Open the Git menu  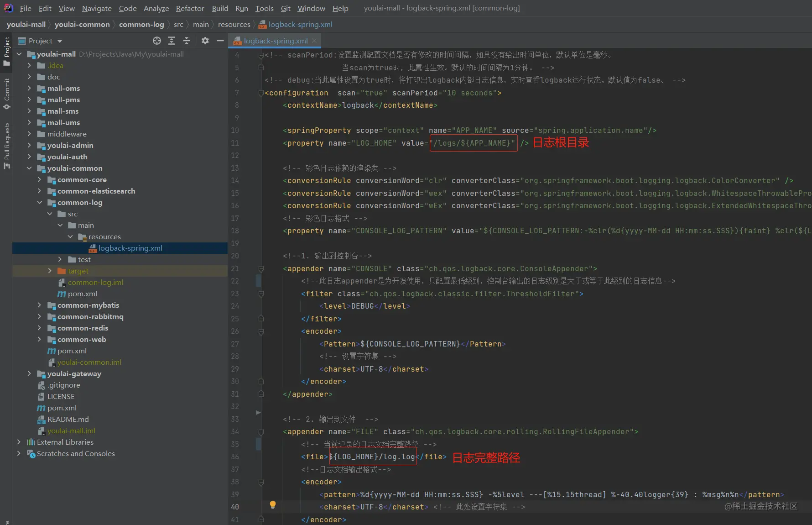[286, 8]
